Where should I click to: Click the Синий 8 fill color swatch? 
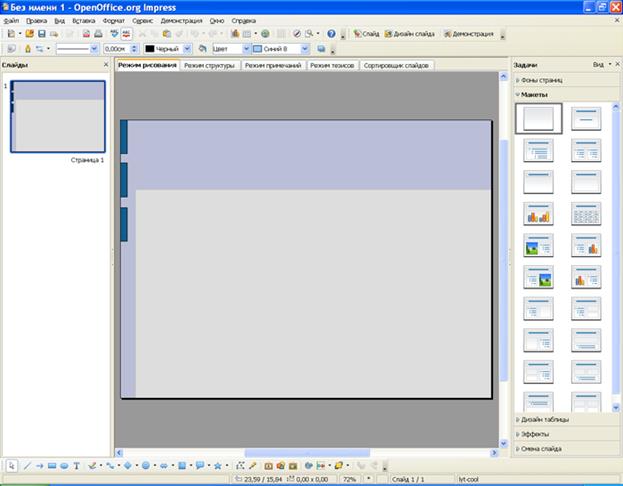click(x=257, y=49)
